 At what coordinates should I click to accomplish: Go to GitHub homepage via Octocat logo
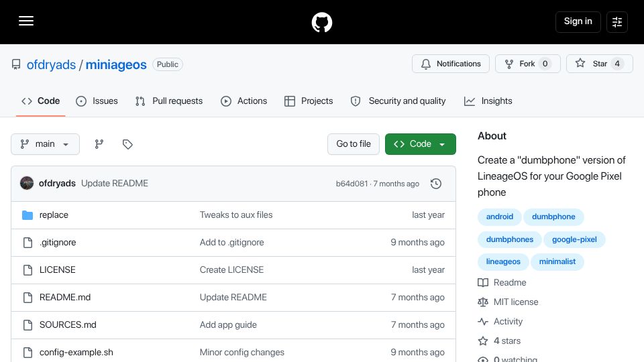(x=321, y=22)
